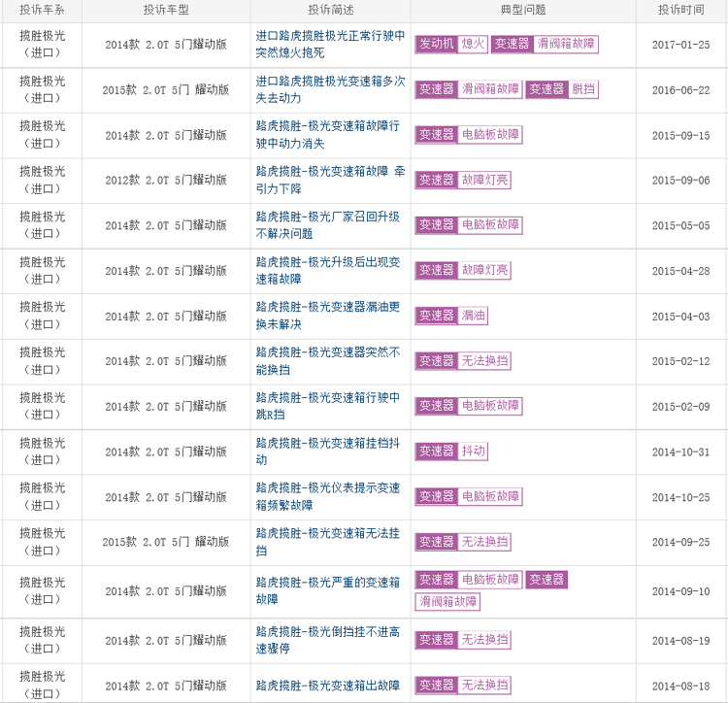The image size is (728, 703).
Task: Open complaint 进口路虎揽胜极光变速箱多次失去动力
Action: (x=330, y=89)
